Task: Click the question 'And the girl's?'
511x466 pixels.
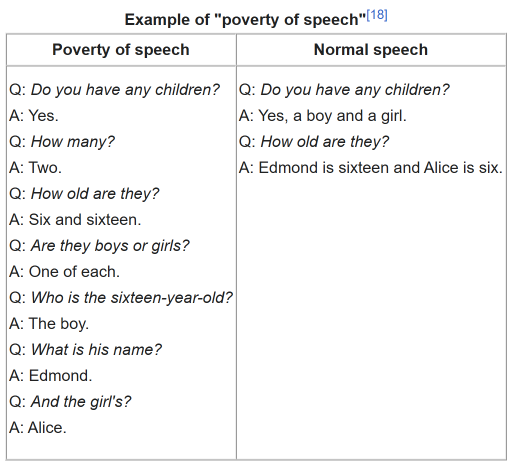Action: click(81, 402)
